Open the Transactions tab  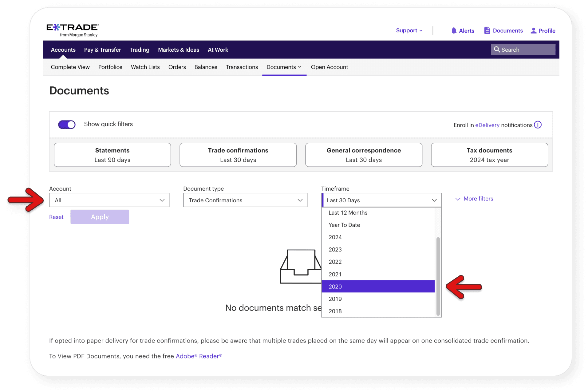pyautogui.click(x=242, y=67)
